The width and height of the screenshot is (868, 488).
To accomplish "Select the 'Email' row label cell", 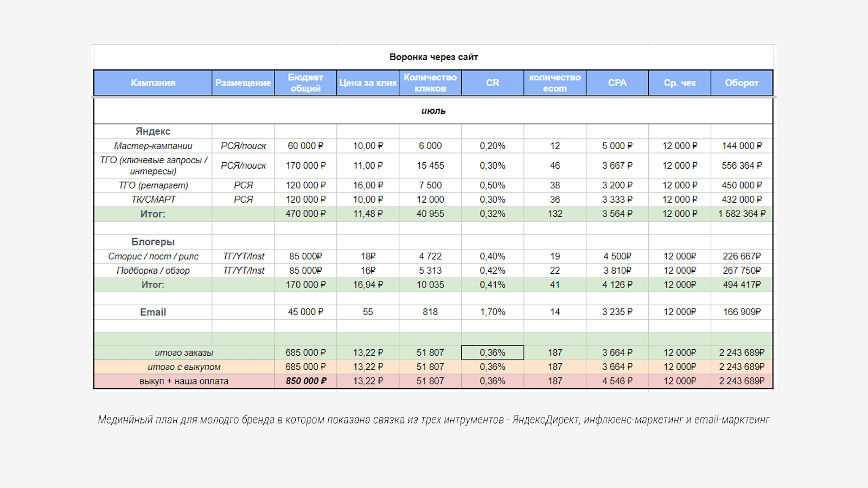I will [x=153, y=312].
